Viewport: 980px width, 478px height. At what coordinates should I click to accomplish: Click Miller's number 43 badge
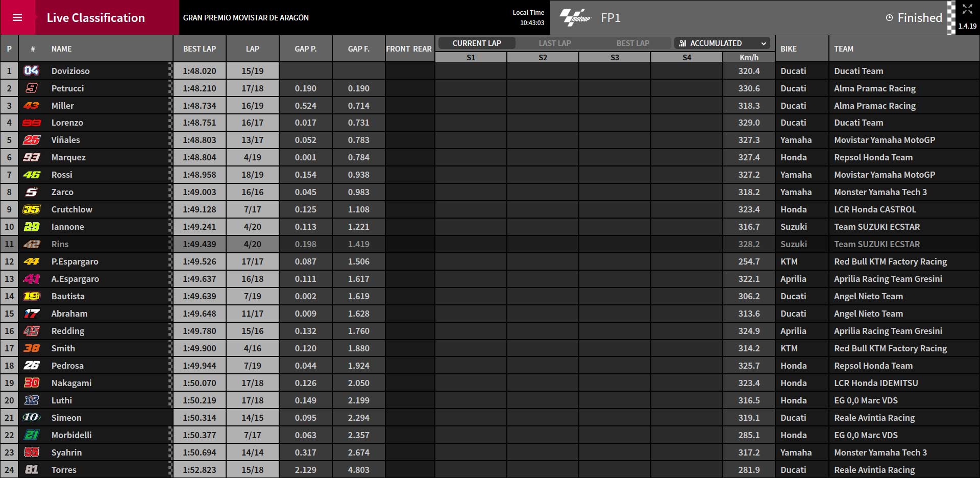tap(31, 105)
